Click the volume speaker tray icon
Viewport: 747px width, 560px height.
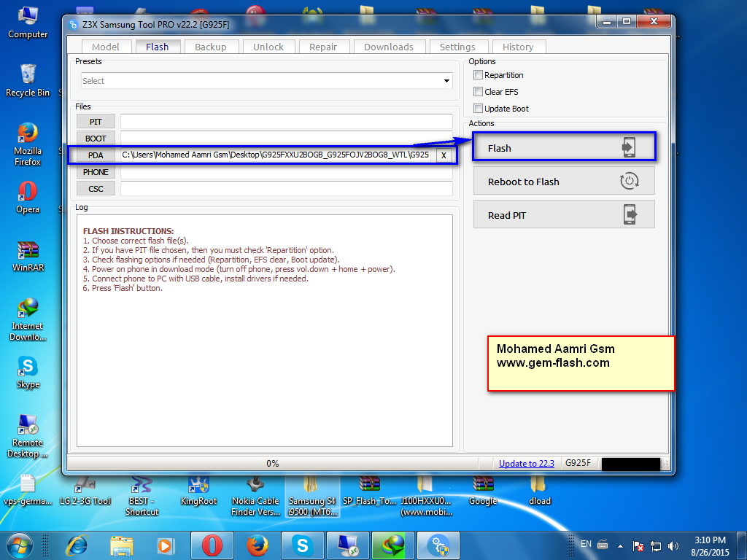(673, 545)
